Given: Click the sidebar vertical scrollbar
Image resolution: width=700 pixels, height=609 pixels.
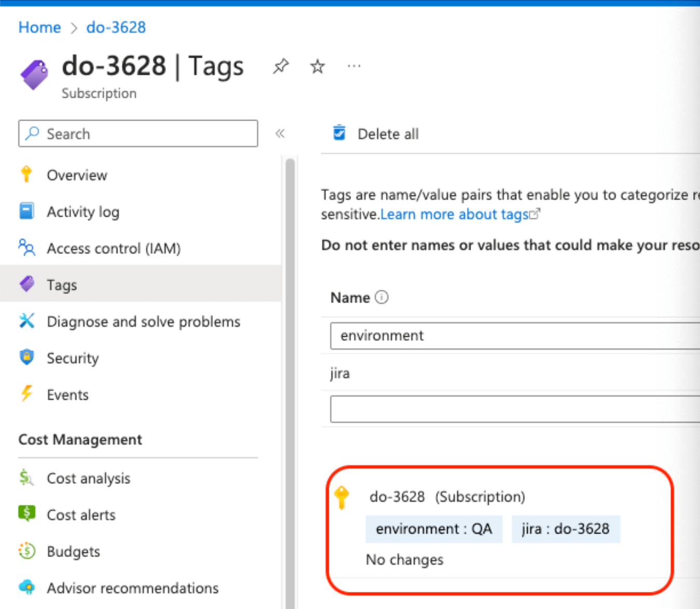Looking at the screenshot, I should 290,364.
